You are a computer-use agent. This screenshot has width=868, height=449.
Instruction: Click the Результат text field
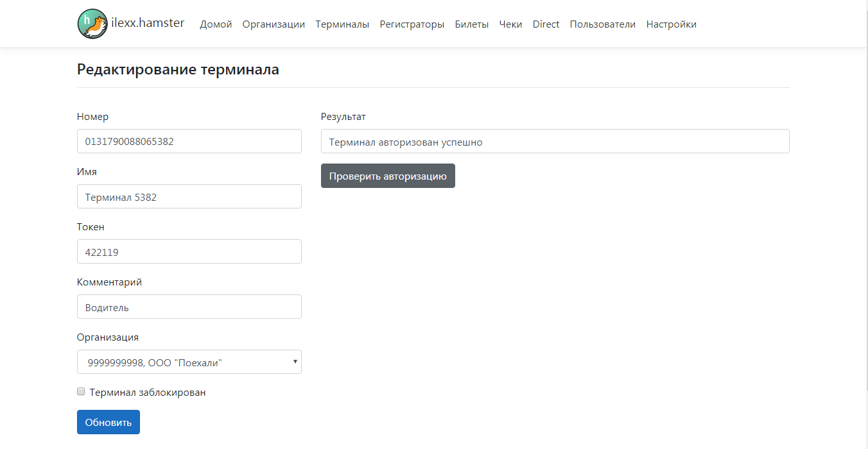point(555,141)
